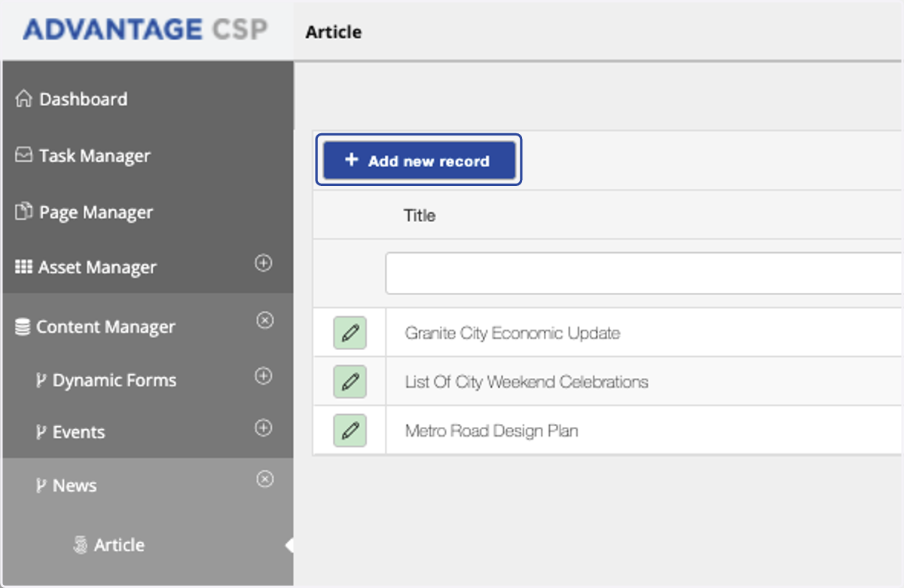Click the Metro Road Design Plan title

tap(492, 431)
